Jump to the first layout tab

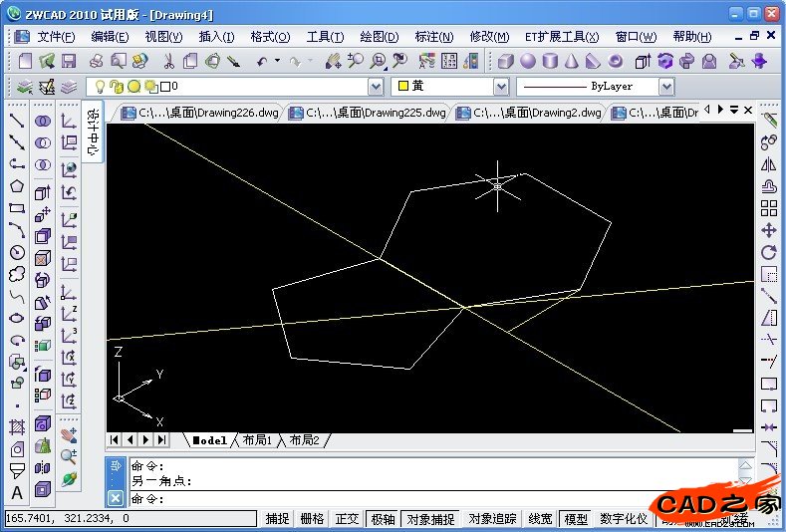point(115,439)
